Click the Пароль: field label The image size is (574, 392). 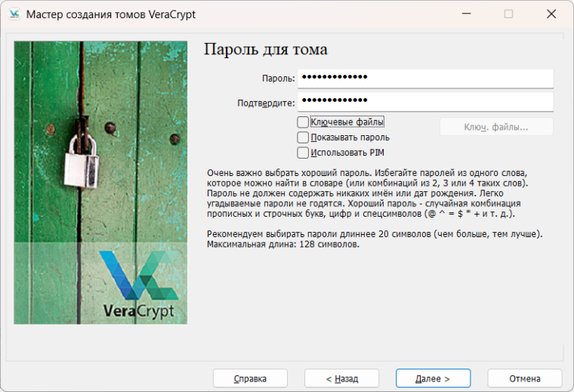point(278,79)
